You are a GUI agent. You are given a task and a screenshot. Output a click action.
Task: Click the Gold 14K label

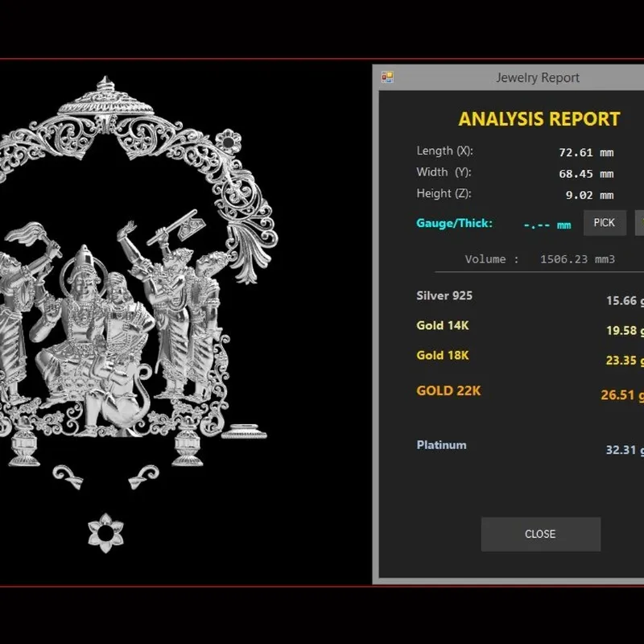point(442,325)
